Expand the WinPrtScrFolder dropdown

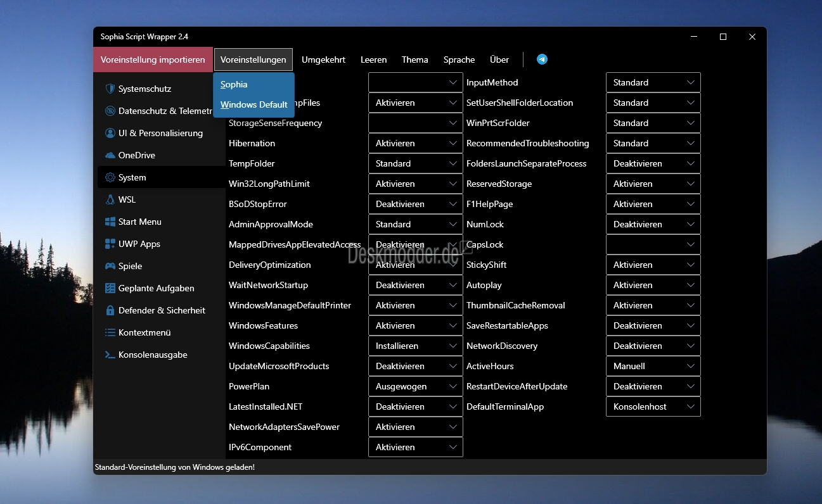click(653, 123)
